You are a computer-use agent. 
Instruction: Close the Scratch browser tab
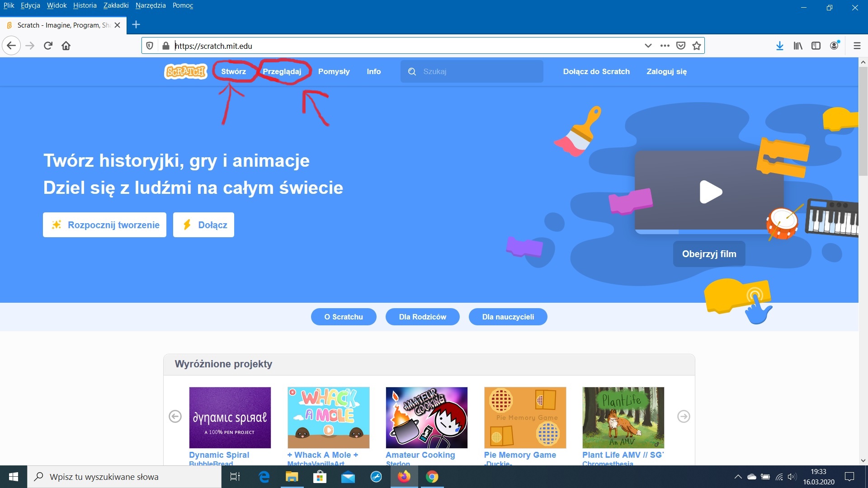click(x=118, y=25)
